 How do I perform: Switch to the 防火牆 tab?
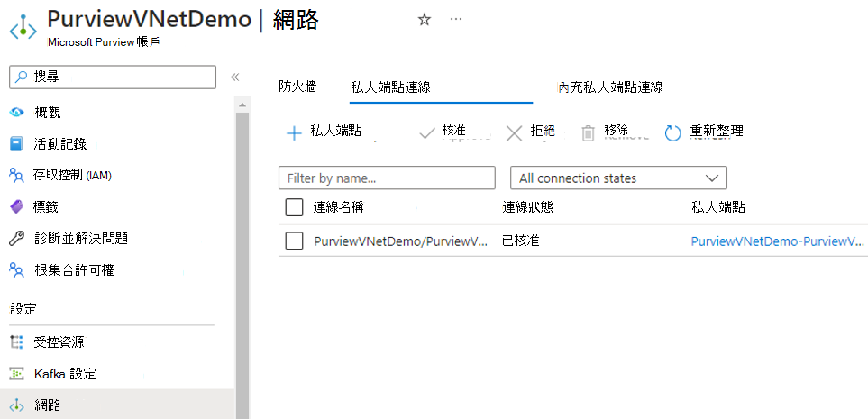pos(297,87)
